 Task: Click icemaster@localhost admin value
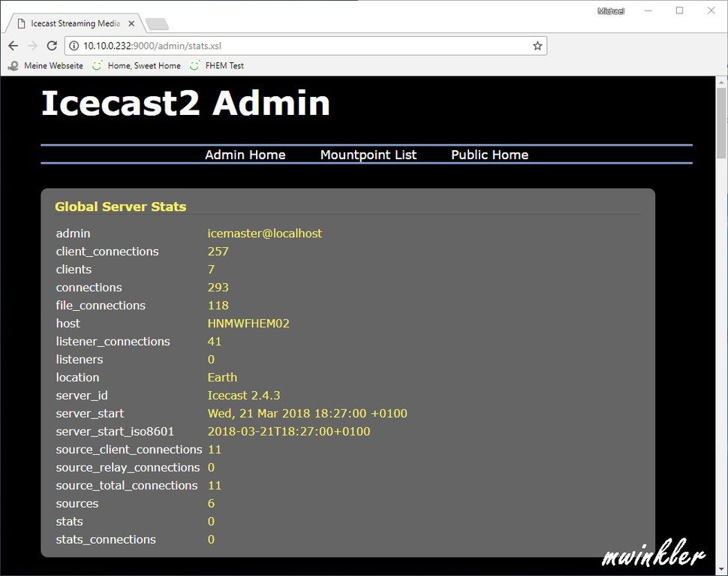pyautogui.click(x=265, y=234)
